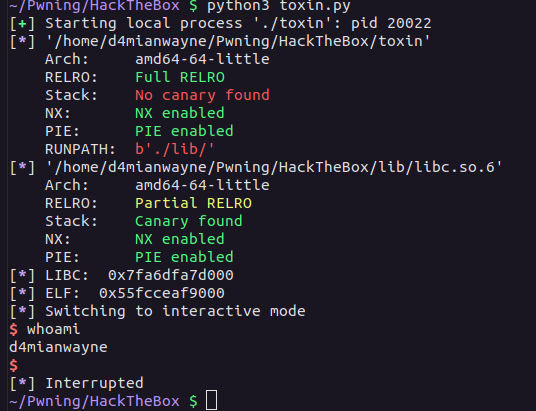Click the green Canary found value
Image resolution: width=536 pixels, height=411 pixels.
(189, 221)
